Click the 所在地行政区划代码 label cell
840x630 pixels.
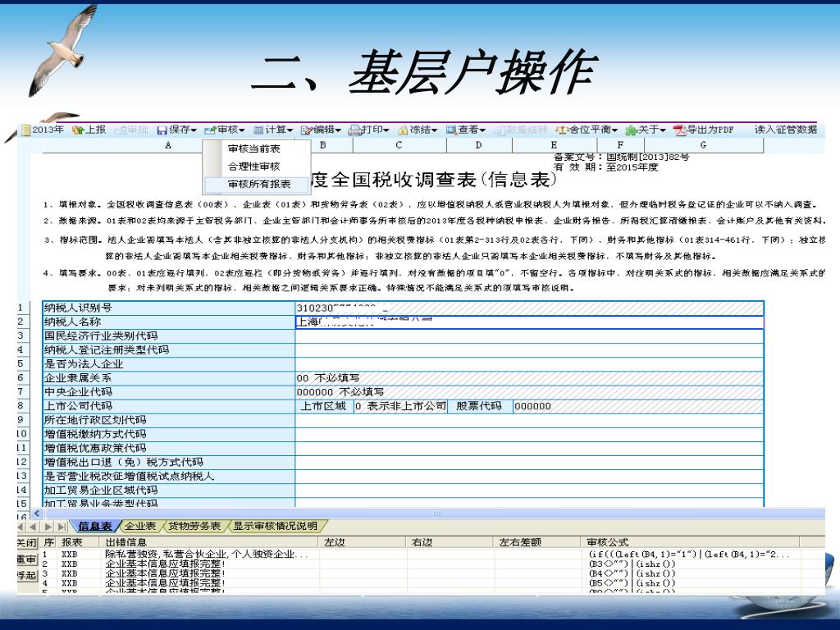coord(169,420)
